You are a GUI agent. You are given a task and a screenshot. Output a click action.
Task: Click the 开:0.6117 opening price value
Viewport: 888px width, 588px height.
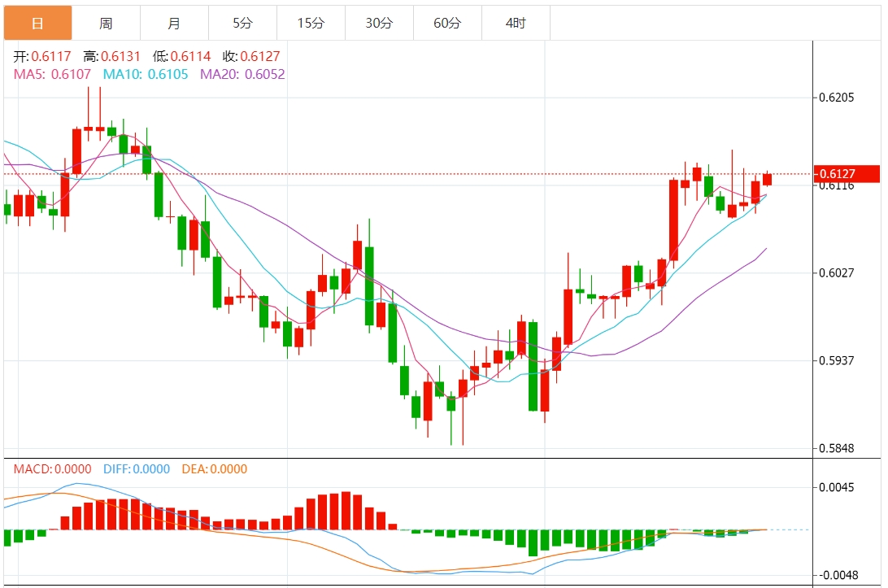tap(43, 57)
